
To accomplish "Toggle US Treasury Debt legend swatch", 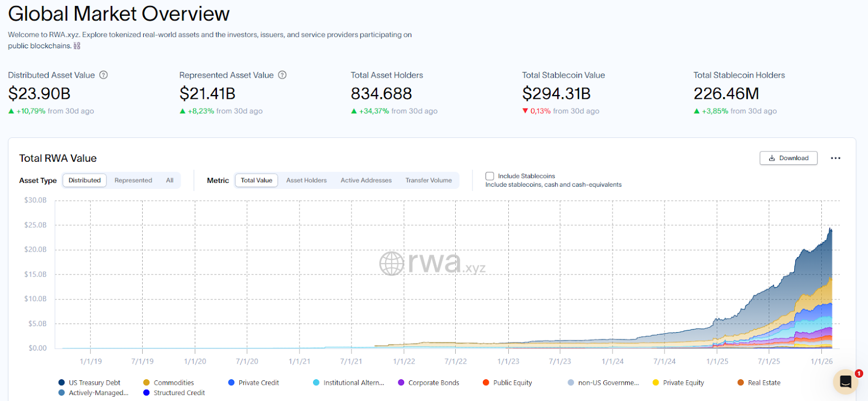I will (x=61, y=383).
